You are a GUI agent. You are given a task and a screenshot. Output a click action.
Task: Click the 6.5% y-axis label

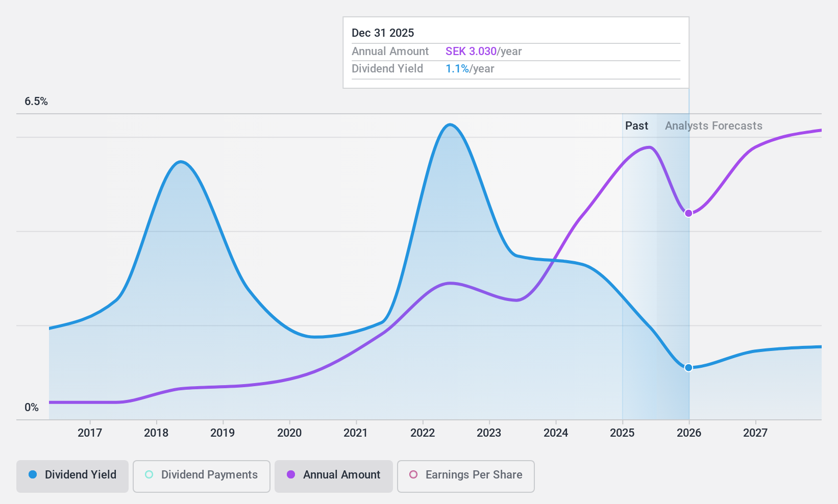(36, 102)
